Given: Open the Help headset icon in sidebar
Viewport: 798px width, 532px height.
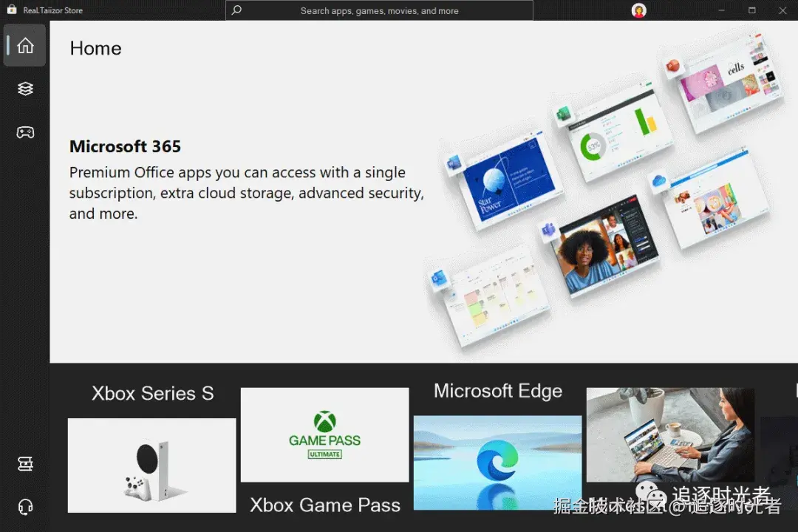Looking at the screenshot, I should click(25, 507).
